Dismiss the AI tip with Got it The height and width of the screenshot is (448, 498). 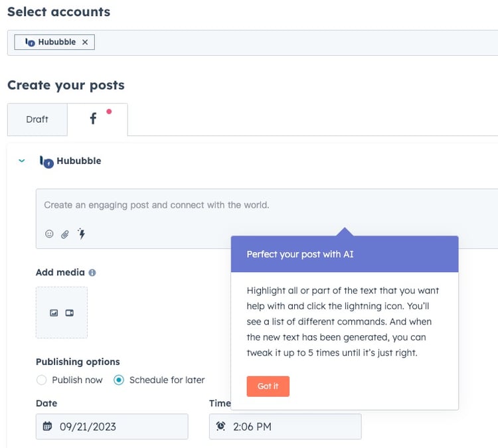tap(268, 386)
